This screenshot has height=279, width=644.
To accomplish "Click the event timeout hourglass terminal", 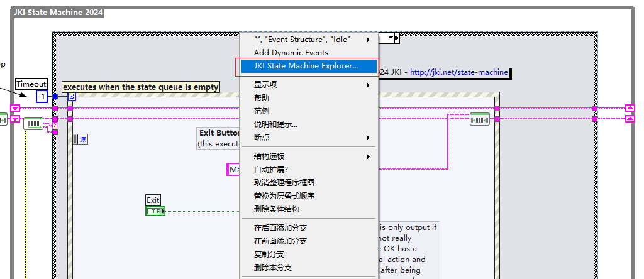I will click(x=72, y=97).
